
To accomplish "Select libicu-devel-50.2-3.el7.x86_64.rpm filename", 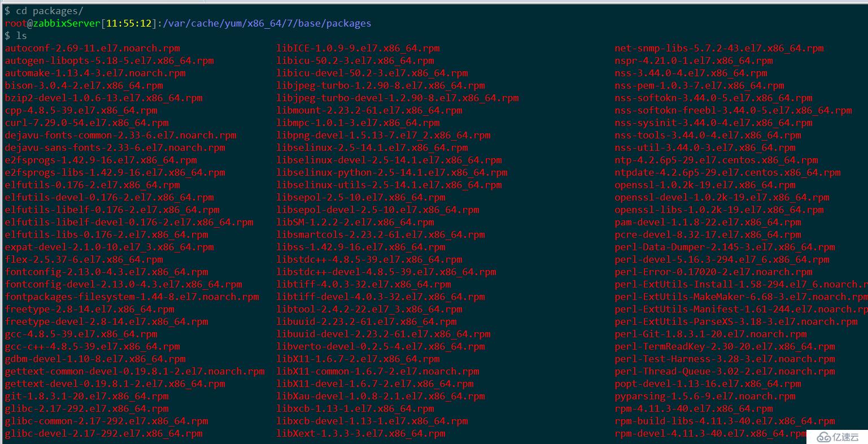I will 372,73.
